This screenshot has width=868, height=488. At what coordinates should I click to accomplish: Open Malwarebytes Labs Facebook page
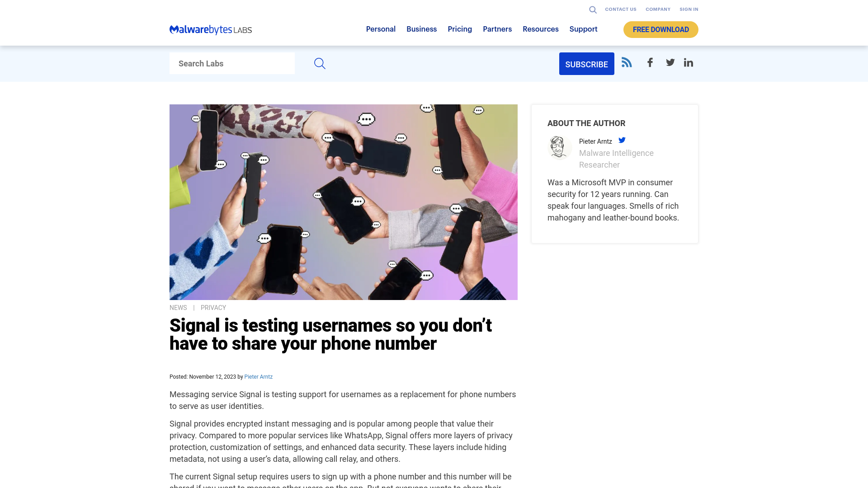tap(650, 62)
